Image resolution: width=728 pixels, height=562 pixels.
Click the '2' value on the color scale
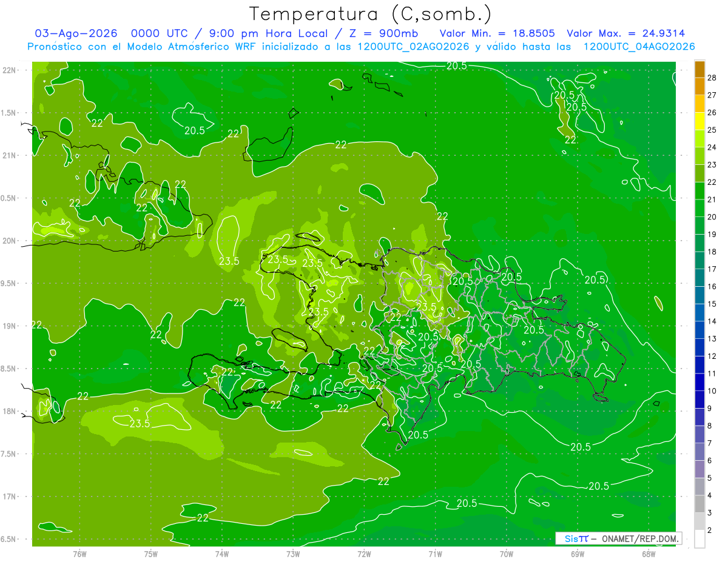point(710,530)
